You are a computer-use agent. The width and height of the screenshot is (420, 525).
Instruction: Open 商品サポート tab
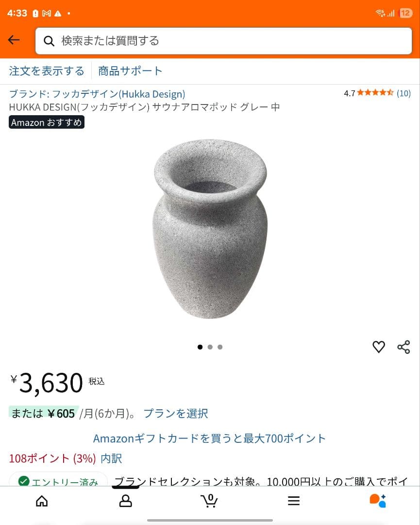[130, 71]
